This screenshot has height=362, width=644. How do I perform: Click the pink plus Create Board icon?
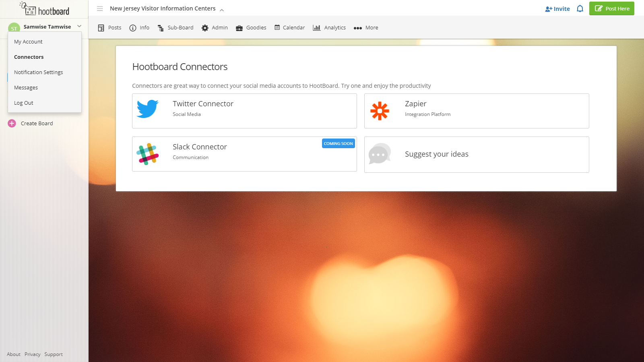tap(12, 123)
